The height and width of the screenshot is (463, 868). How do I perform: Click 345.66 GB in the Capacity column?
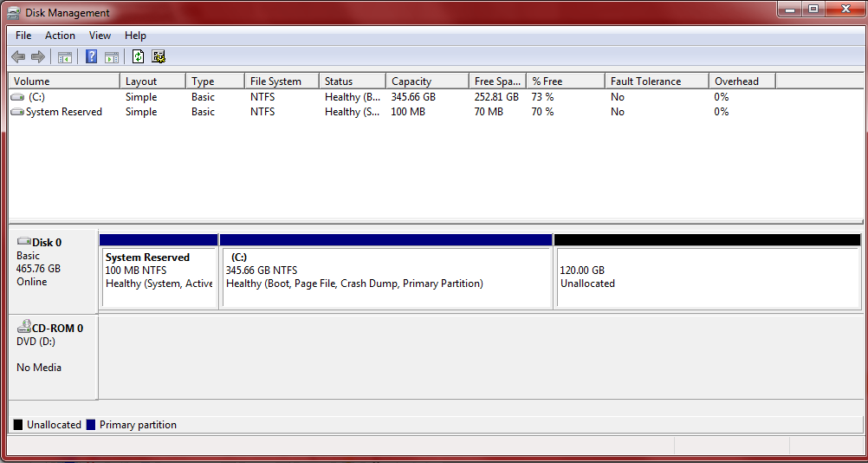(413, 97)
